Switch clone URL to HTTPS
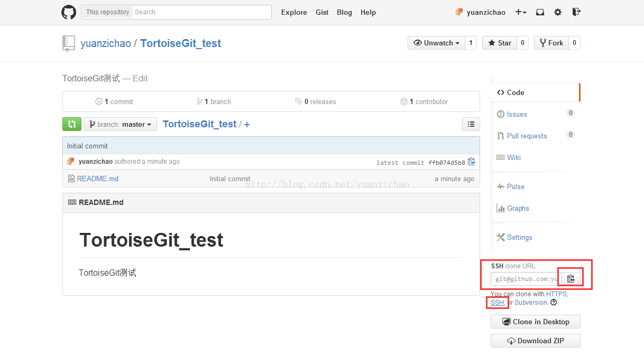This screenshot has width=644, height=357. tap(556, 294)
